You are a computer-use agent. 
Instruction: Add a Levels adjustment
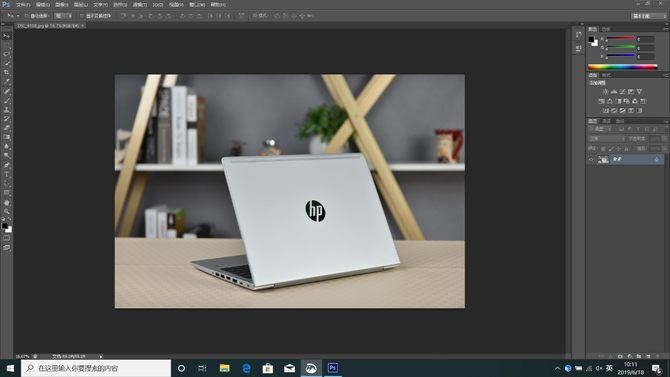click(x=614, y=91)
